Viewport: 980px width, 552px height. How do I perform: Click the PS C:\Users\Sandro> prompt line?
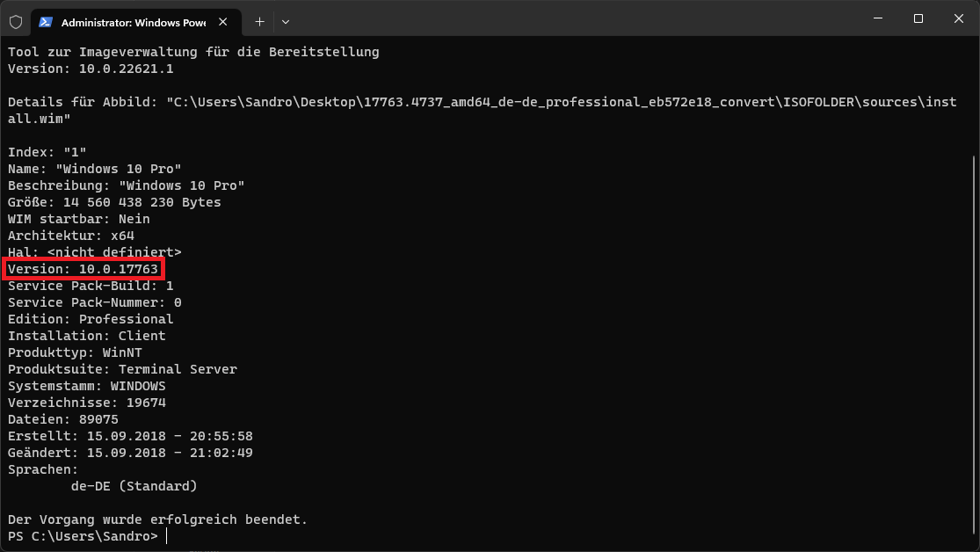83,536
